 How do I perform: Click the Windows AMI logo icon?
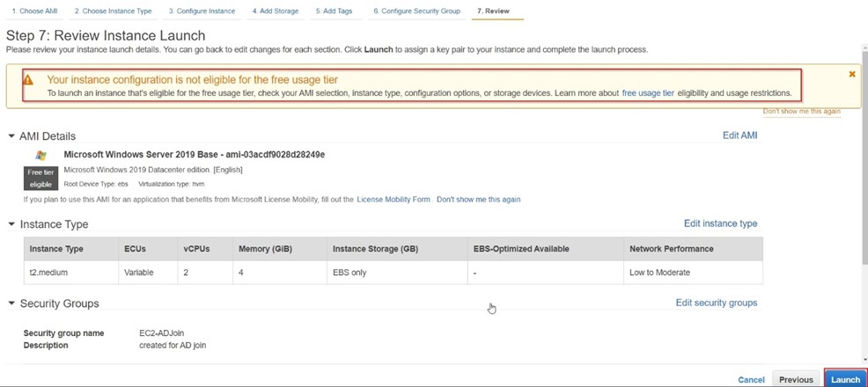[x=40, y=155]
